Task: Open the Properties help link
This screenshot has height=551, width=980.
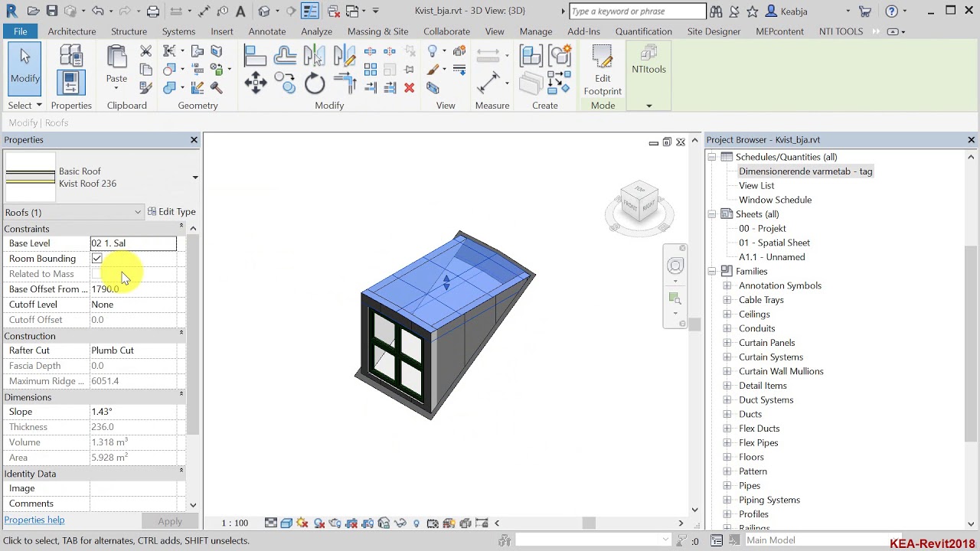Action: 34,520
